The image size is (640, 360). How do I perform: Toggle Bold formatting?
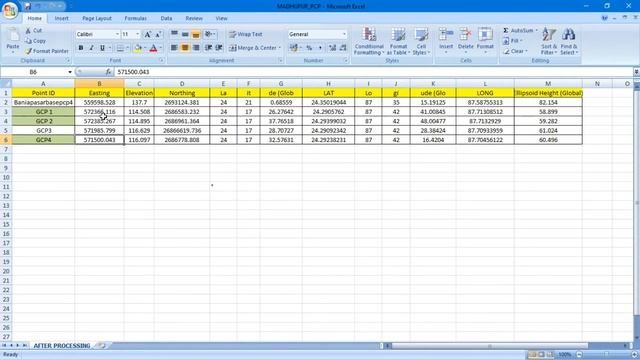[x=81, y=48]
